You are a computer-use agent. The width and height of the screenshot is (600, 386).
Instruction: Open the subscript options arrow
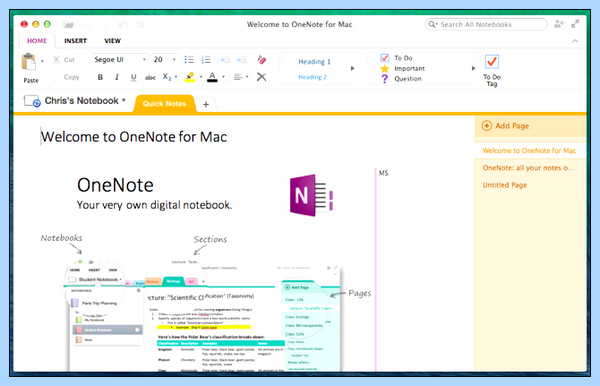click(x=176, y=77)
